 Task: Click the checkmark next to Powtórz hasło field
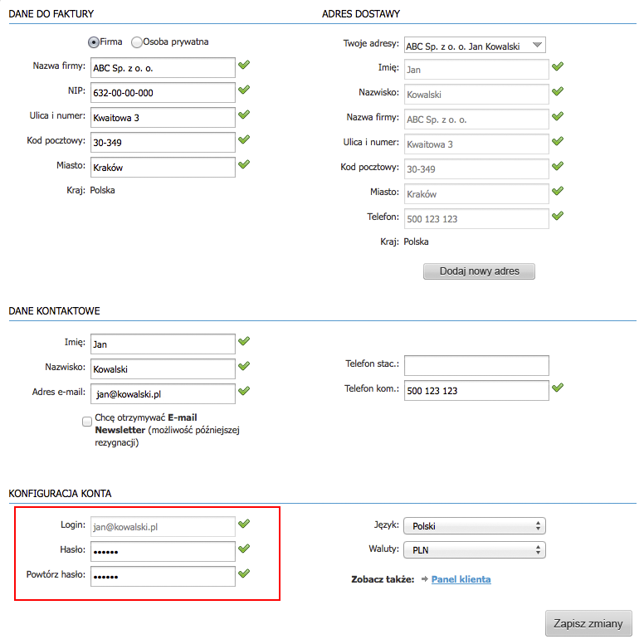coord(243,574)
